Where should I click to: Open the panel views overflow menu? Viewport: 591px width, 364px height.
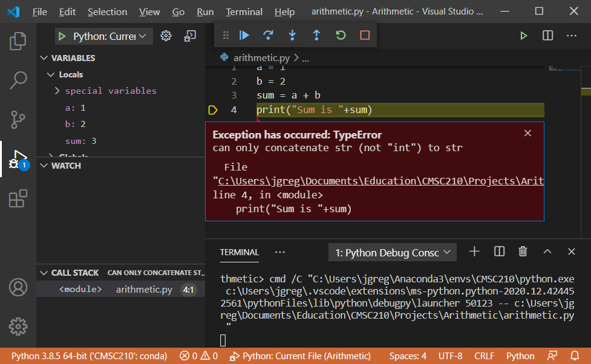pyautogui.click(x=279, y=252)
